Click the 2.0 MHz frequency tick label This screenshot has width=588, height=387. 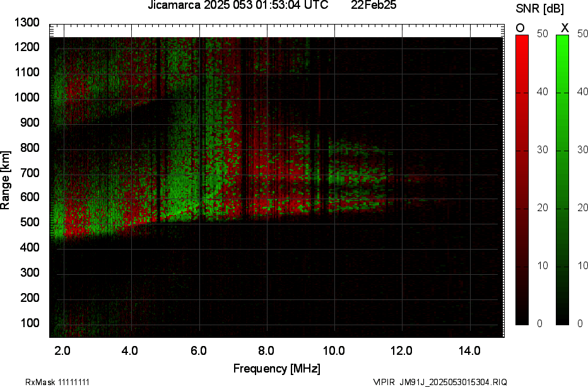pyautogui.click(x=62, y=351)
